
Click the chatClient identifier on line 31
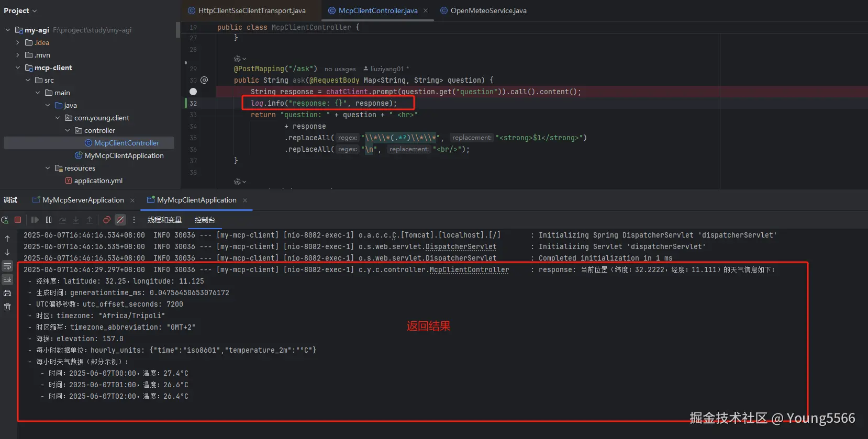[x=347, y=92]
